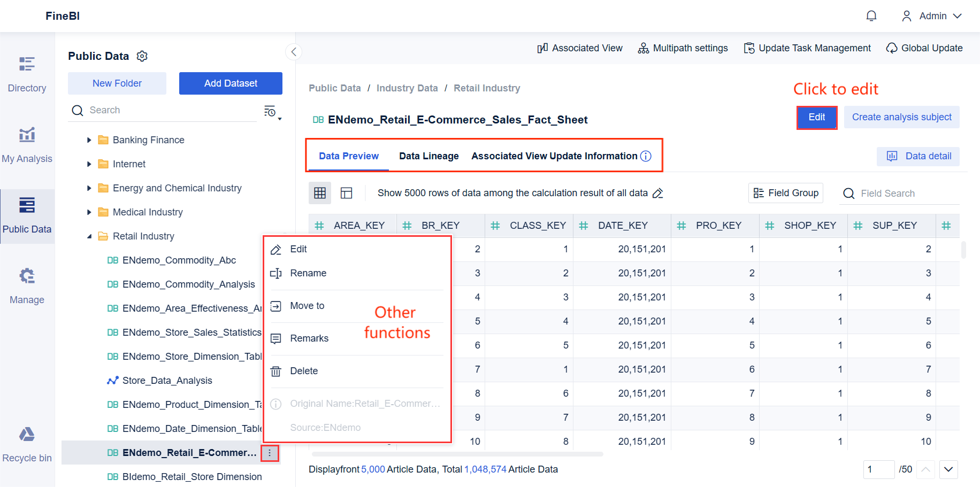Image resolution: width=980 pixels, height=487 pixels.
Task: Click the pencil icon to edit row limit
Action: pos(658,193)
